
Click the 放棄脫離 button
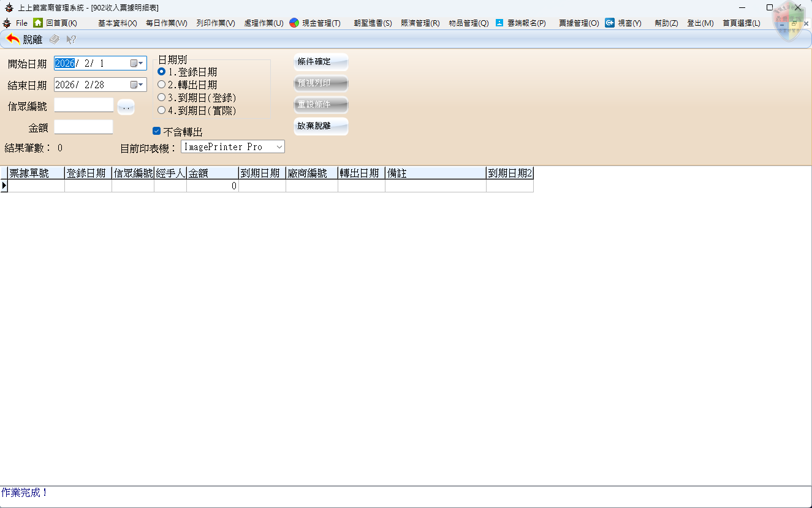tap(321, 126)
